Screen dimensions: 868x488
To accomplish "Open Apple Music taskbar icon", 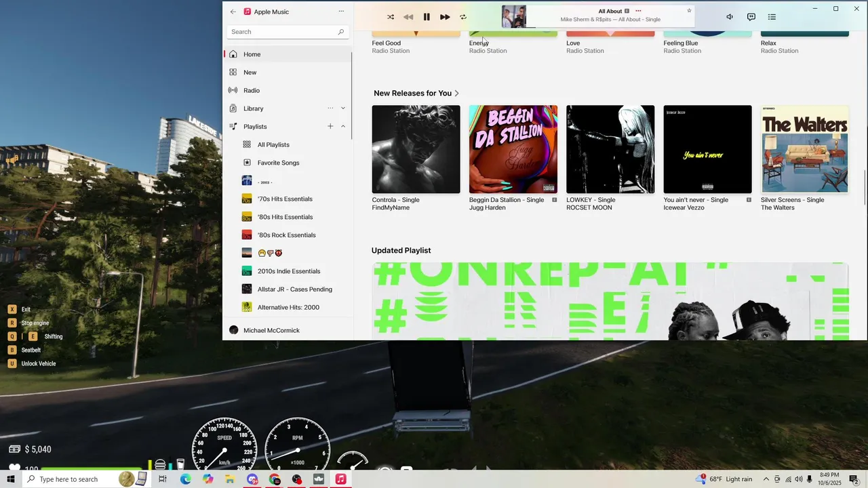I will tap(340, 479).
